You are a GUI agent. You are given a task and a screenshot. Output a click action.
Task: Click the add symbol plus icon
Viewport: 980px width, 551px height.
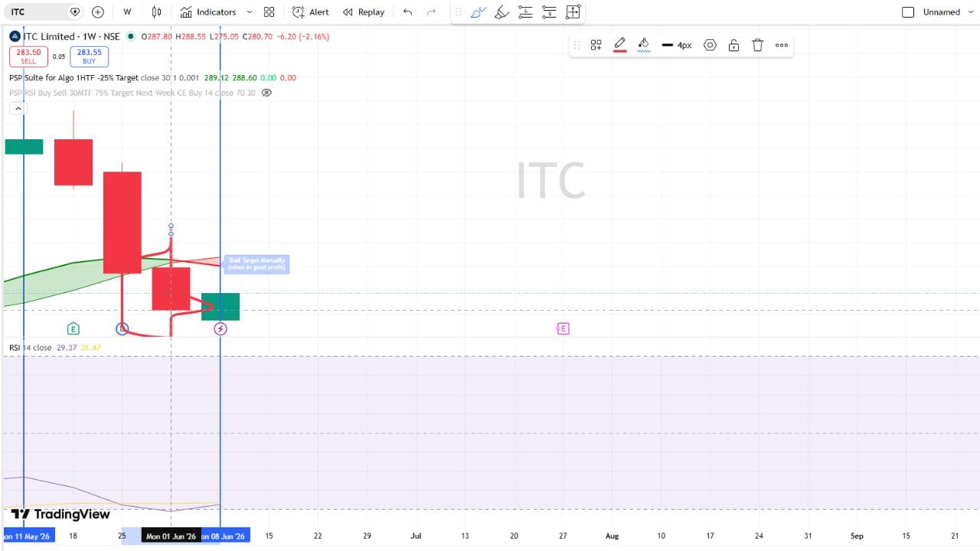(98, 12)
